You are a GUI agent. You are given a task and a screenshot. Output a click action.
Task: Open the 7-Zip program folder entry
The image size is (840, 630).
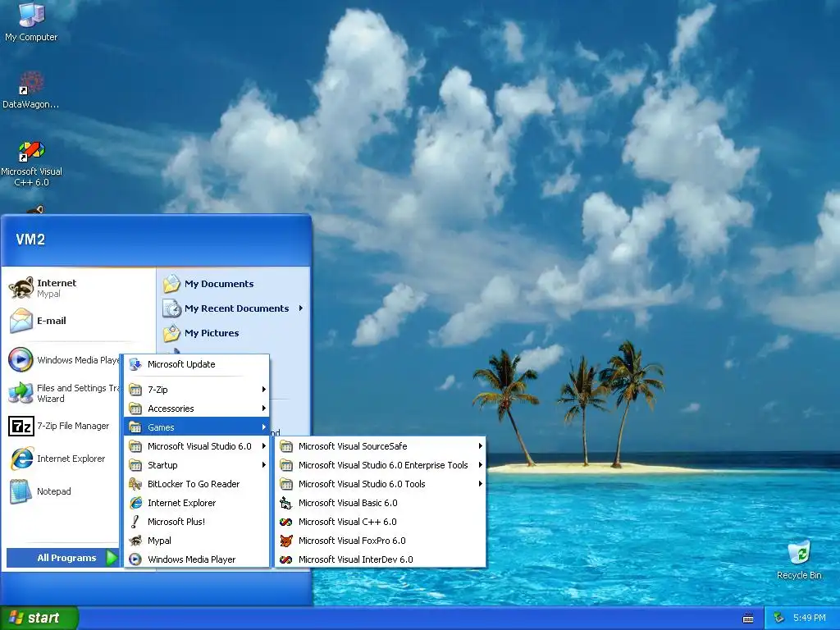(197, 390)
